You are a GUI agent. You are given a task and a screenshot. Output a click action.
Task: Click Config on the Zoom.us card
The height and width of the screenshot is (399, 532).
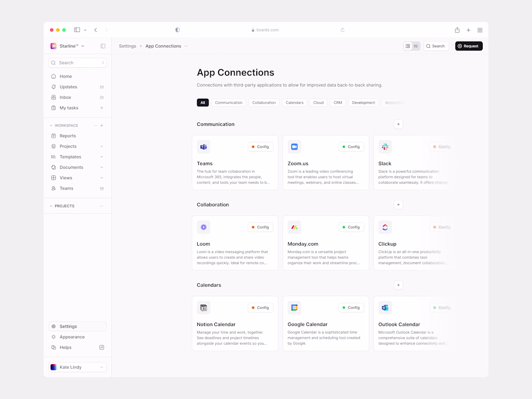click(x=351, y=147)
